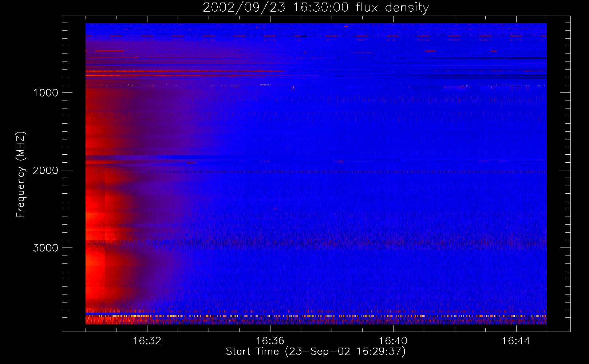Click the 16:40 time tick label
This screenshot has width=589, height=364.
tap(393, 341)
